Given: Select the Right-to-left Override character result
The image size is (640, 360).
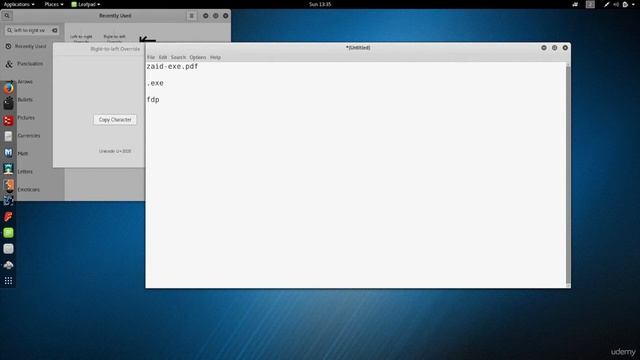Looking at the screenshot, I should pos(115,38).
